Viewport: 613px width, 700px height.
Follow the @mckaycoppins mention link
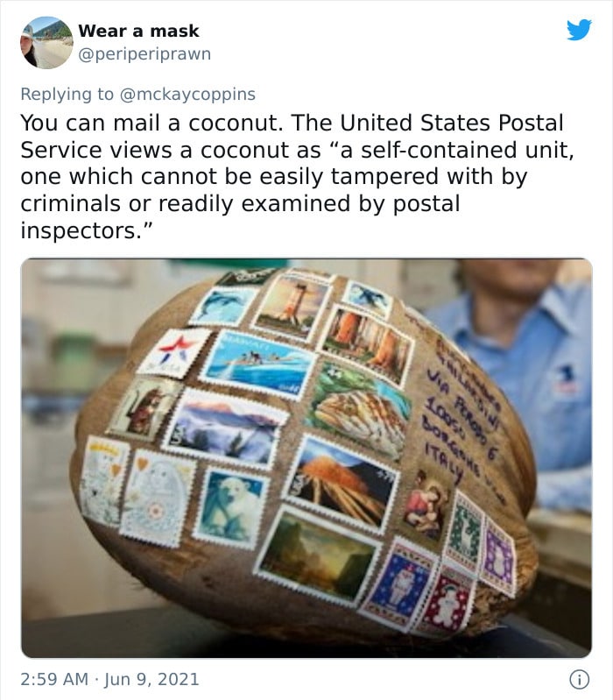tap(187, 95)
